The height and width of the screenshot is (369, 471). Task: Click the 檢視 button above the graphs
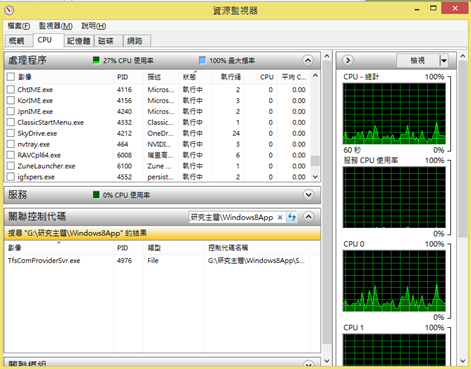click(417, 61)
